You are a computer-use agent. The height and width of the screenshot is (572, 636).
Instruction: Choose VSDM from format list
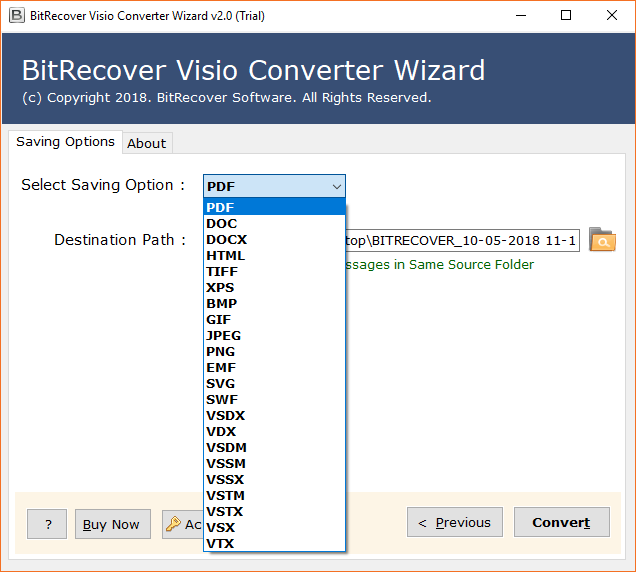coord(274,447)
